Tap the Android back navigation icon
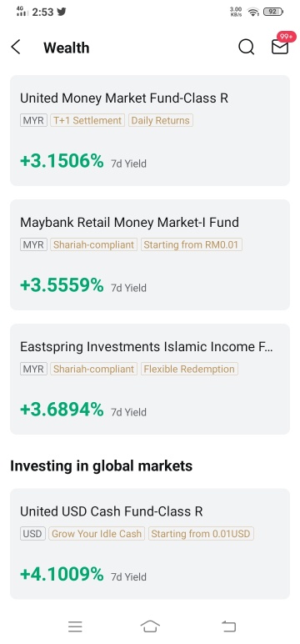This screenshot has height=644, width=300. tap(229, 626)
